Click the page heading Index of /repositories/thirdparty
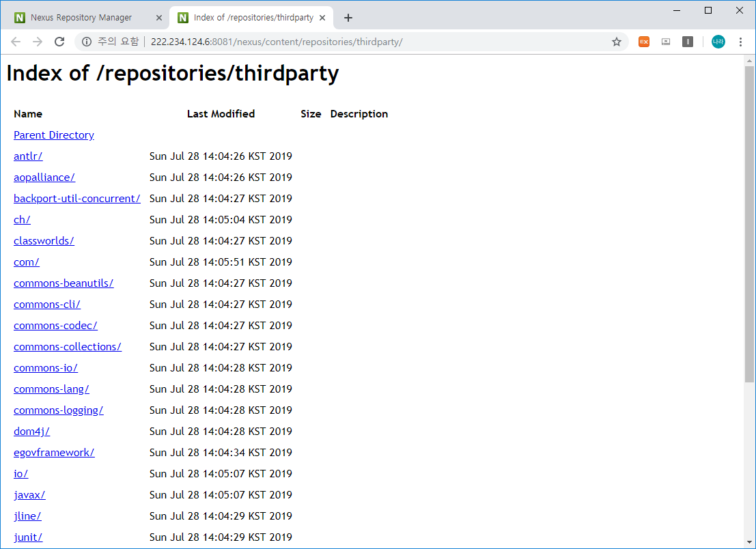This screenshot has width=756, height=549. (173, 73)
